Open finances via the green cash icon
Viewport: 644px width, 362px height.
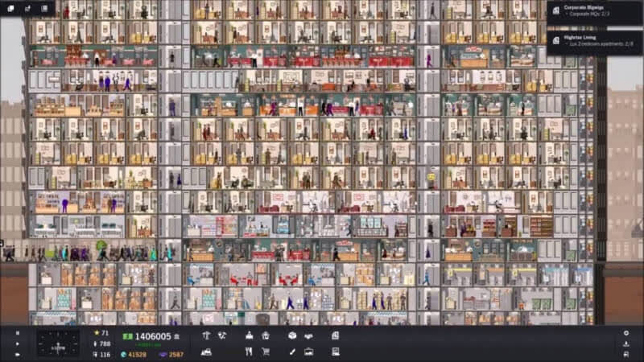point(127,336)
